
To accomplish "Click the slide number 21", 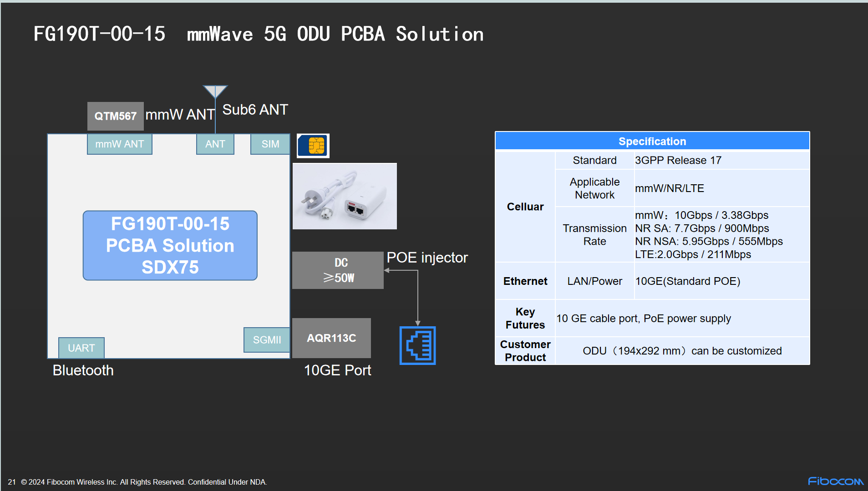I will click(12, 482).
